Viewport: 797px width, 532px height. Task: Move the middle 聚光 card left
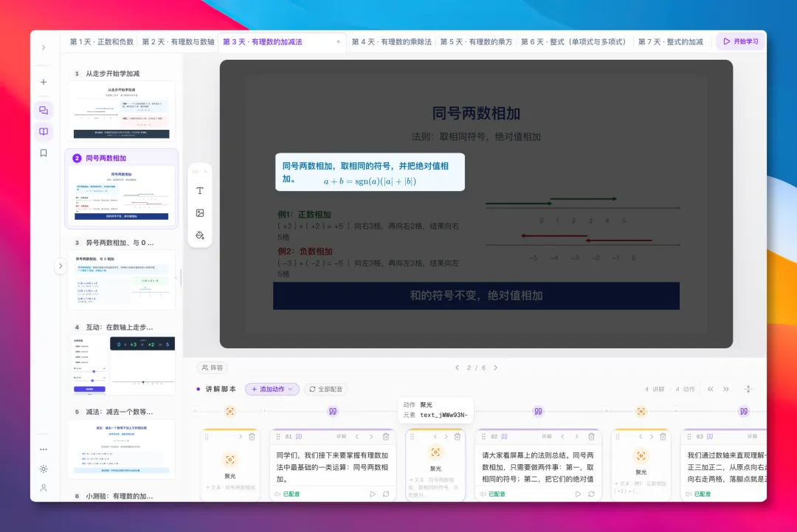(435, 437)
